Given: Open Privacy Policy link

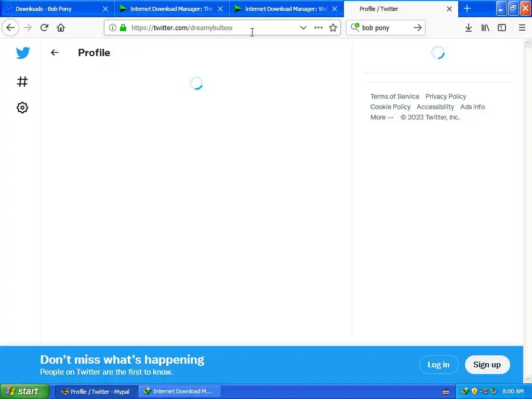Looking at the screenshot, I should coord(446,96).
